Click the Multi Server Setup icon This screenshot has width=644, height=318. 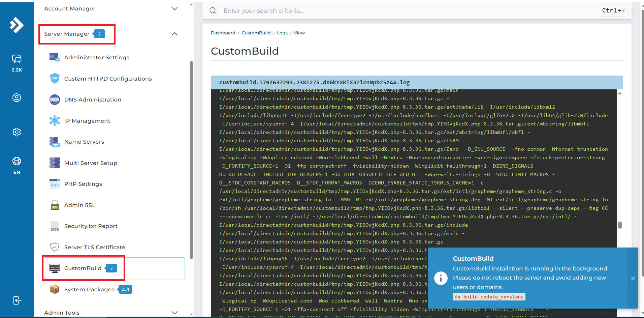[x=55, y=163]
